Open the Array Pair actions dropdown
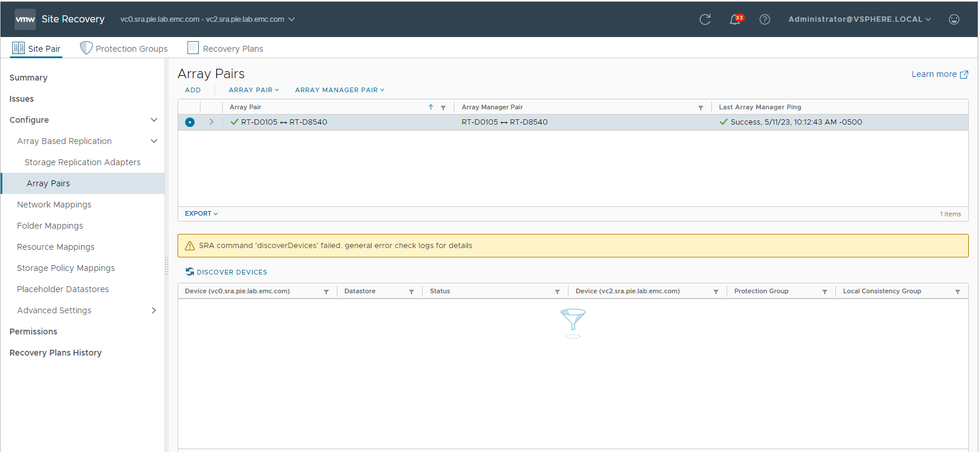Screen dimensions: 980x452 tap(253, 90)
